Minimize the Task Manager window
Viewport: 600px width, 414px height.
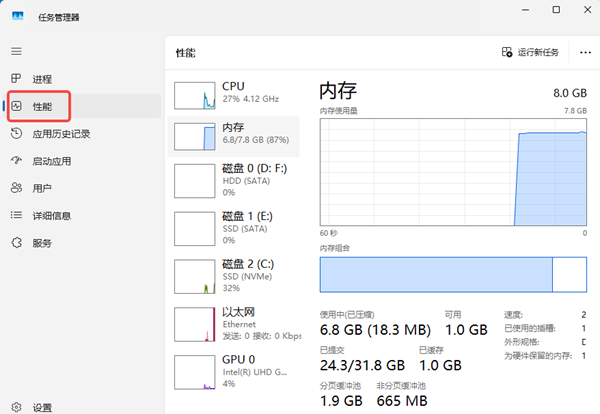click(x=525, y=10)
